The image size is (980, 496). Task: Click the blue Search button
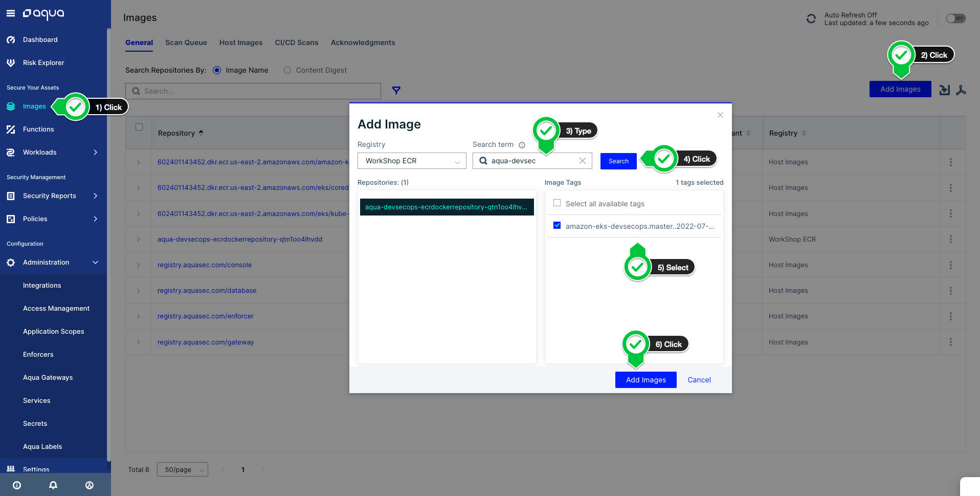[618, 161]
